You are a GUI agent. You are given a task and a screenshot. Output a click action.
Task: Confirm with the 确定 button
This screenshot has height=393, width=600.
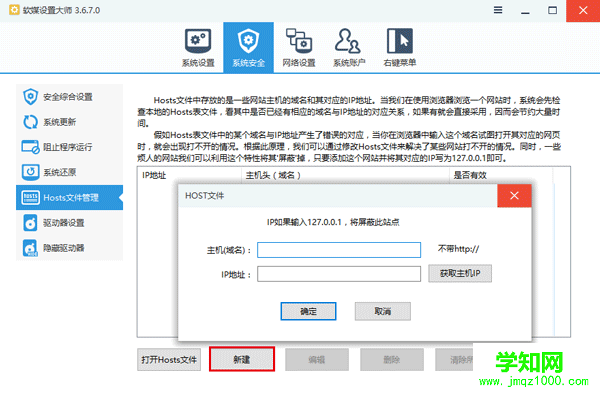pyautogui.click(x=308, y=311)
